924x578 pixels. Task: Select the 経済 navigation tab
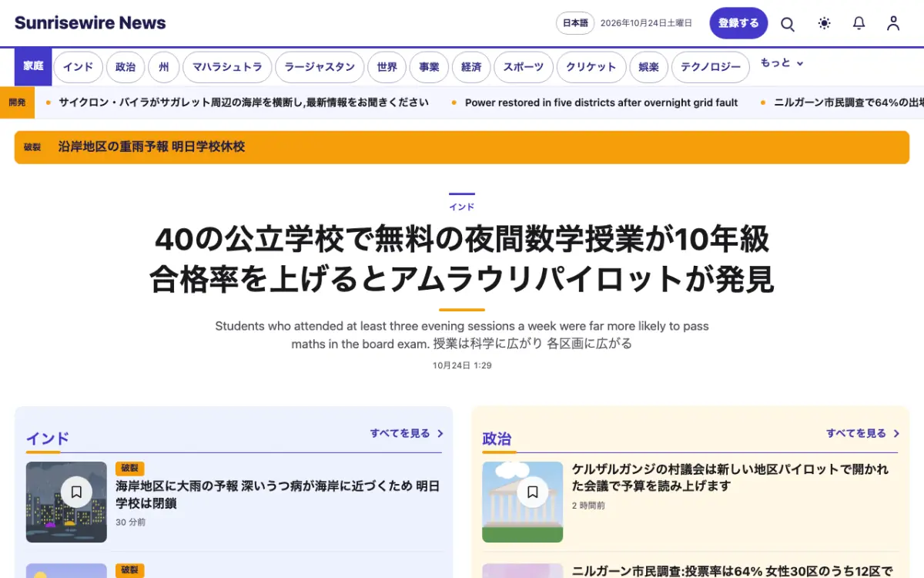click(x=471, y=67)
